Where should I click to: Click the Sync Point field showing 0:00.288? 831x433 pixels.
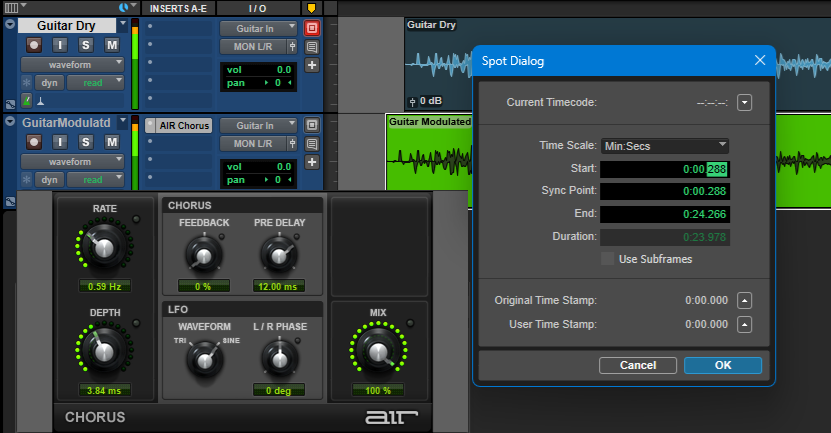[x=665, y=191]
